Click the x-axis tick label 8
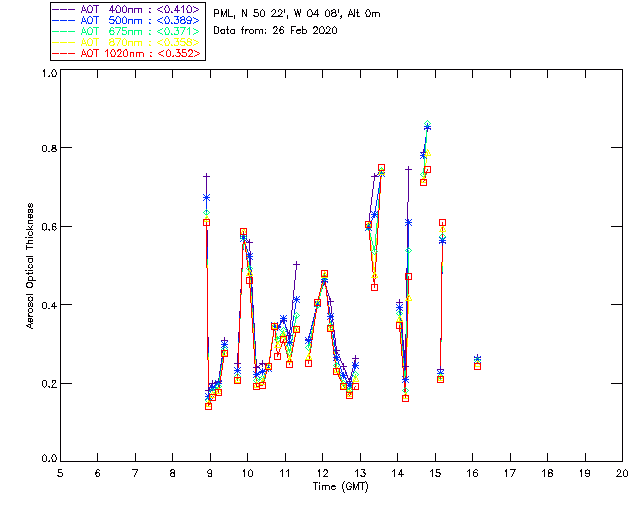The width and height of the screenshot is (640, 512). click(173, 473)
